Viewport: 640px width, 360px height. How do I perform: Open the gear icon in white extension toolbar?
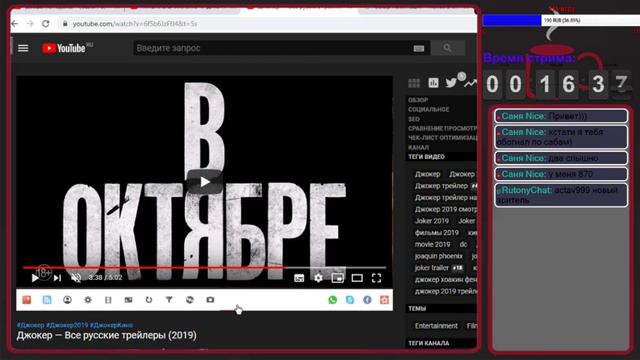click(88, 300)
